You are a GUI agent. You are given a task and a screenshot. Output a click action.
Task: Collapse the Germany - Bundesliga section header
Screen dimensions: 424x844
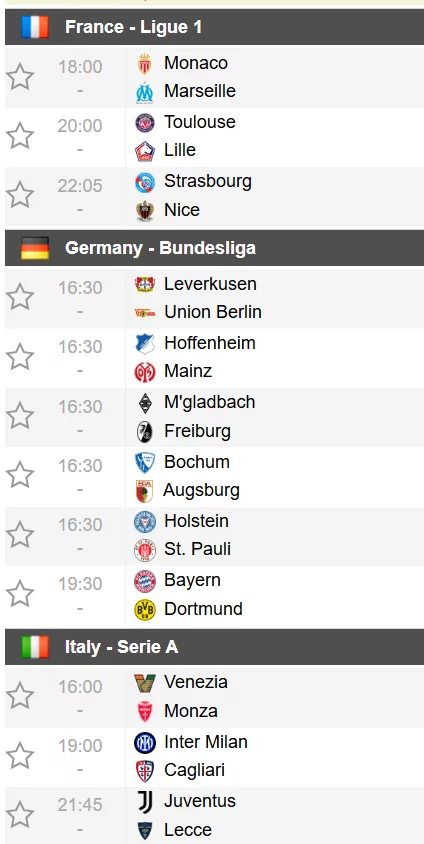pos(214,248)
